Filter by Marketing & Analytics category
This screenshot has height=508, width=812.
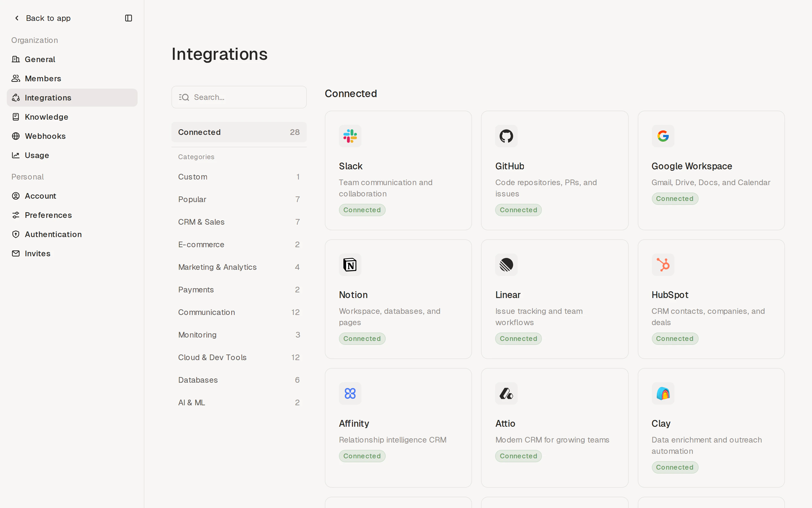click(239, 267)
